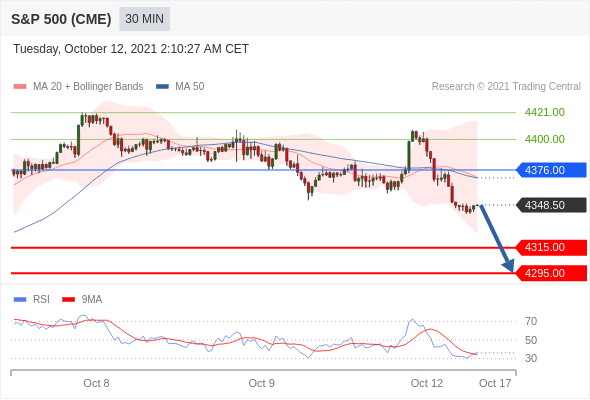Click the RSI 30 axis label

point(531,358)
